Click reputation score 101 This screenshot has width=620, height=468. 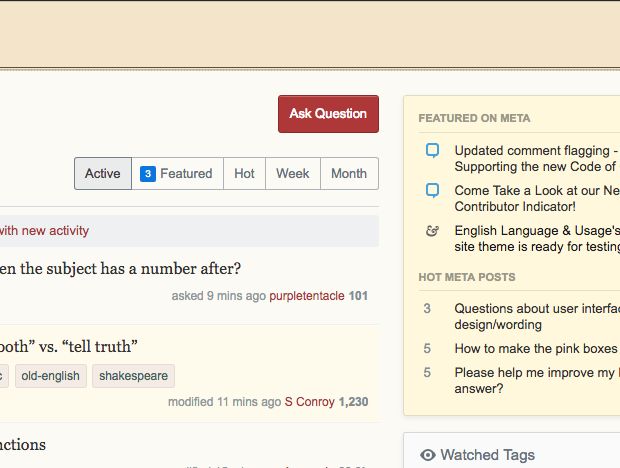click(x=358, y=296)
